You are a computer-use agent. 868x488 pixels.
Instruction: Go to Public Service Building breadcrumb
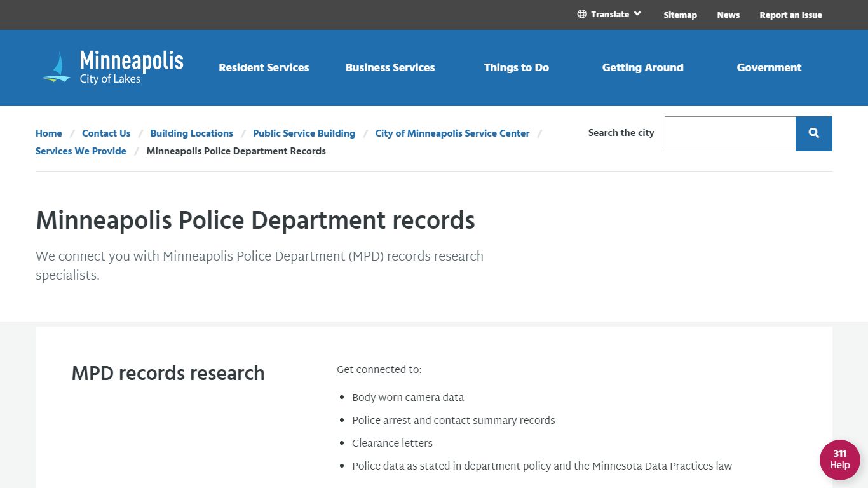click(x=304, y=133)
